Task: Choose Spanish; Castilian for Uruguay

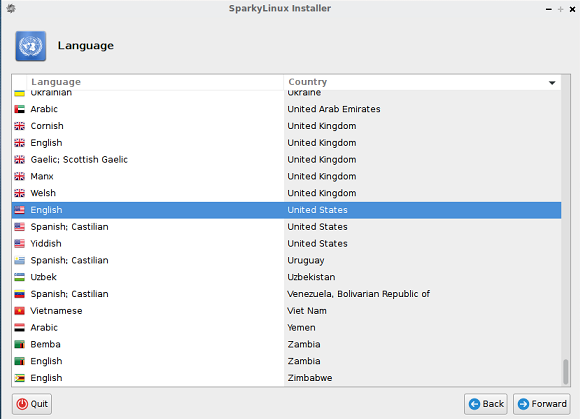Action: (x=286, y=260)
